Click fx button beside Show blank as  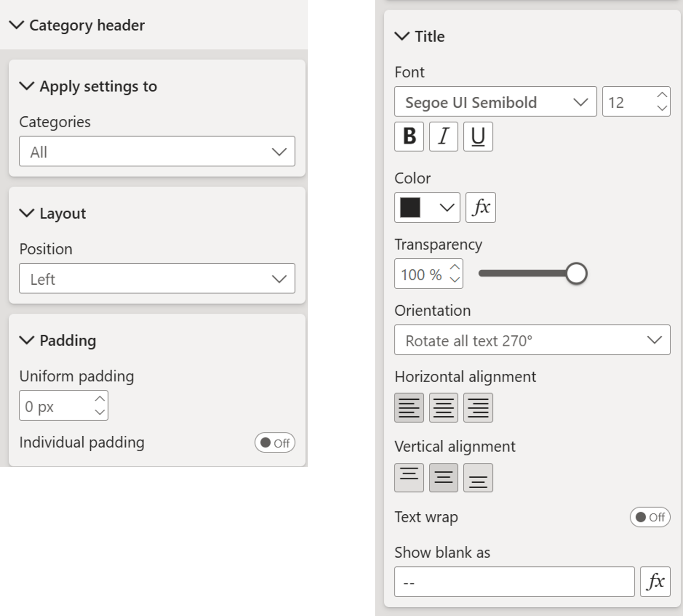click(655, 582)
